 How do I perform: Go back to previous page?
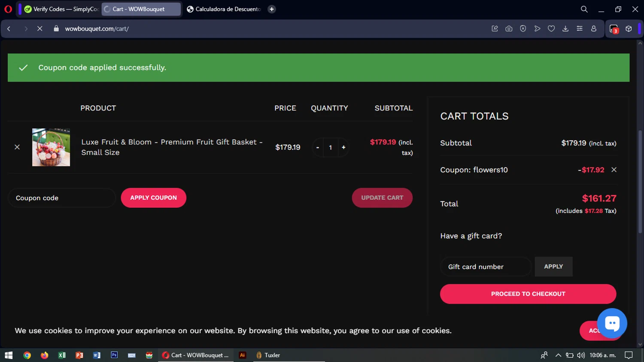pos(9,29)
